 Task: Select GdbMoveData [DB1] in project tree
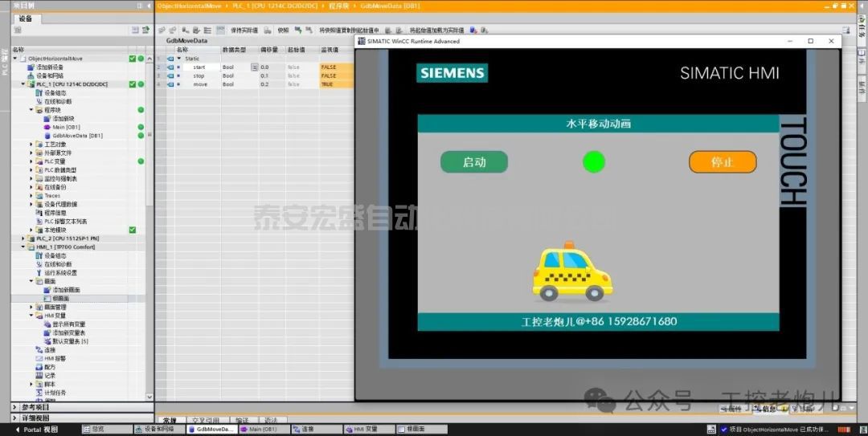click(77, 136)
